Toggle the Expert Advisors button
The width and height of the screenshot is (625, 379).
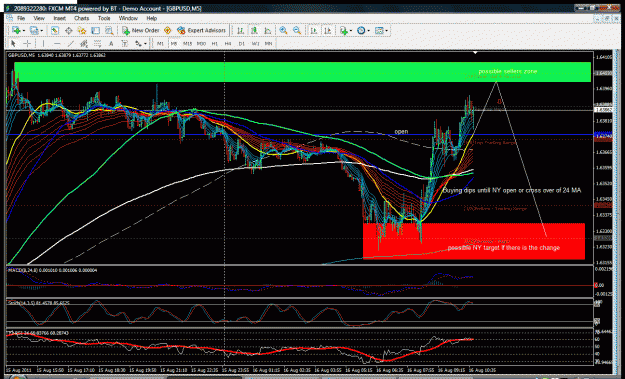[x=202, y=31]
